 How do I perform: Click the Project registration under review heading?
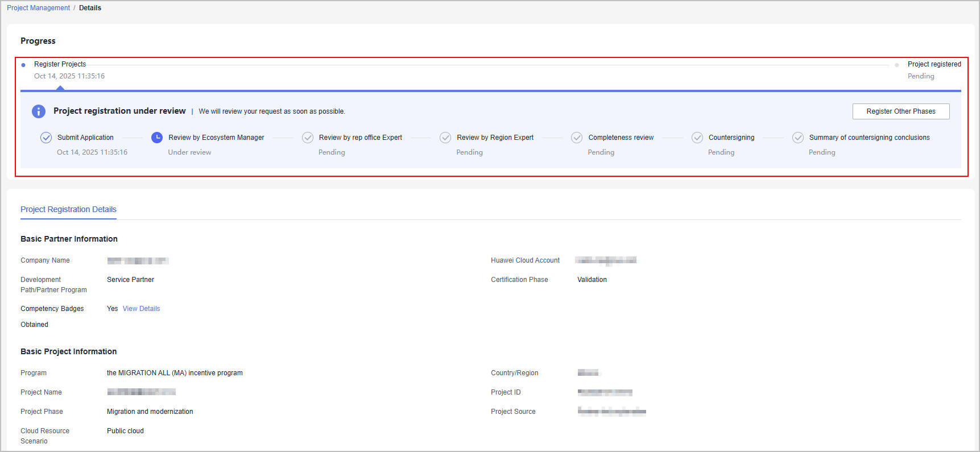click(x=119, y=111)
